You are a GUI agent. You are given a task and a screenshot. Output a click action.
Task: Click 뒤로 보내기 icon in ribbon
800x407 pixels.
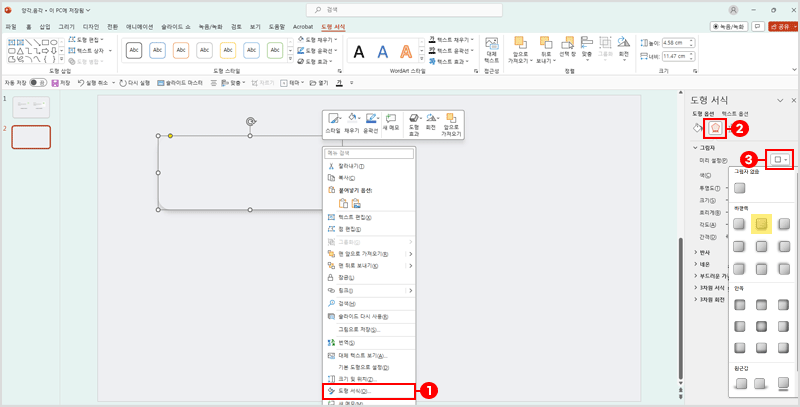546,43
